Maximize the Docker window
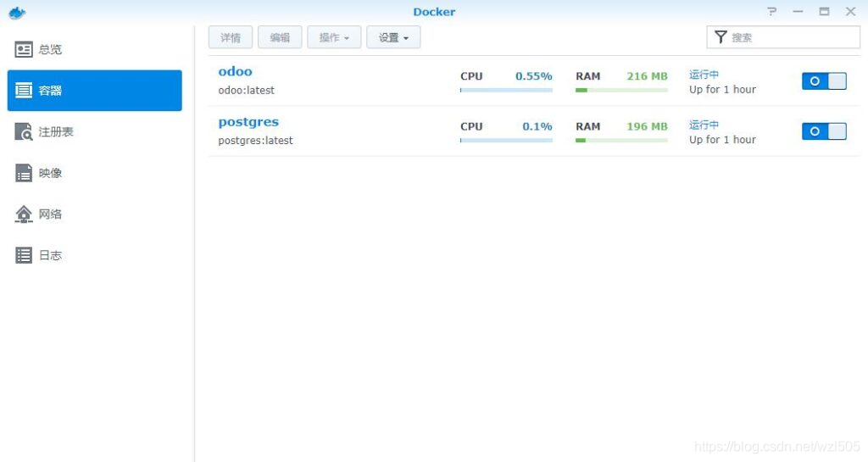This screenshot has height=462, width=868. pyautogui.click(x=824, y=11)
